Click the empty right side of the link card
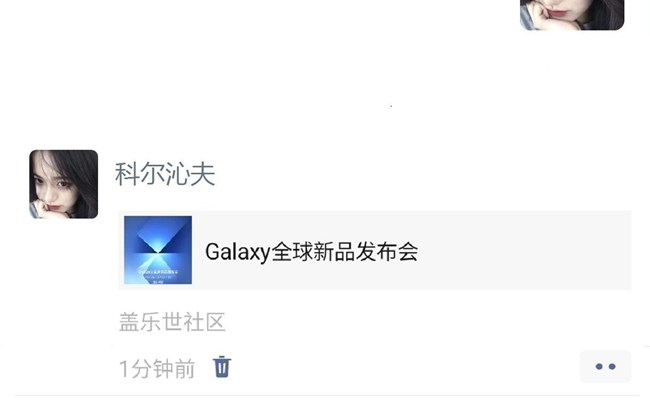 524,250
